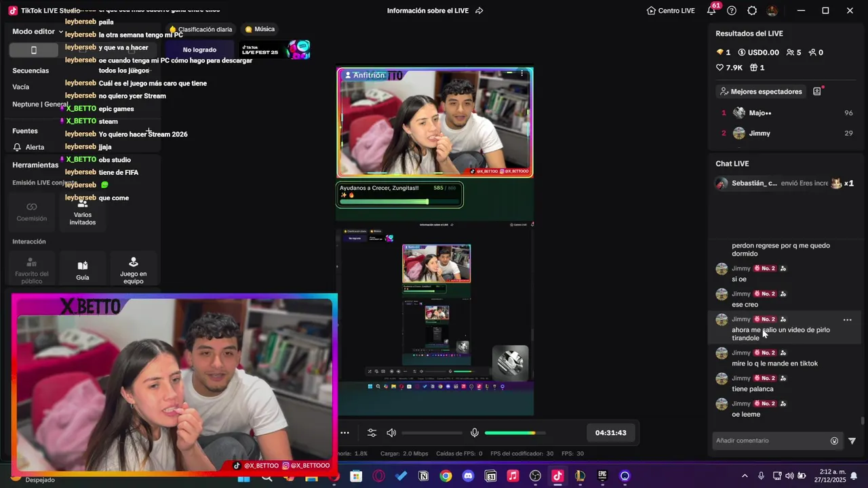The height and width of the screenshot is (488, 868).
Task: Open Favorito del público tool
Action: point(32,270)
